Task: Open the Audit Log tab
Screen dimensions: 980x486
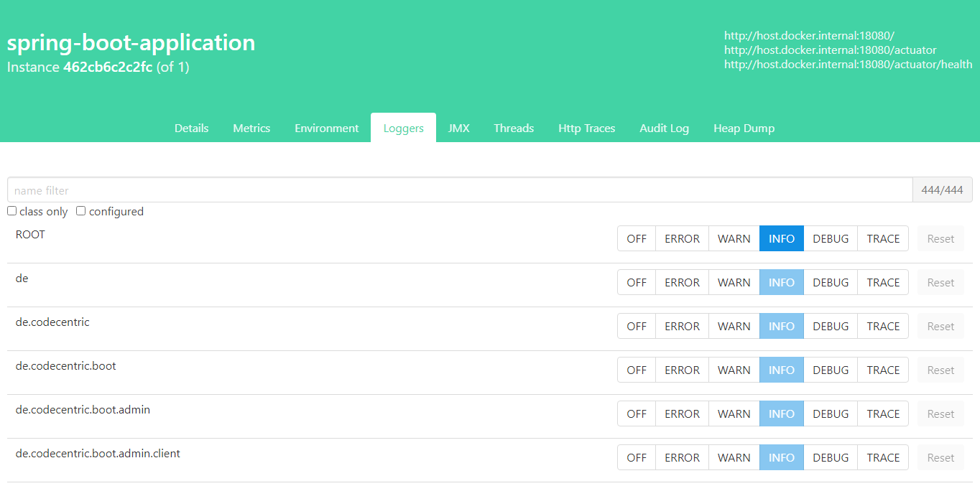Action: coord(664,128)
